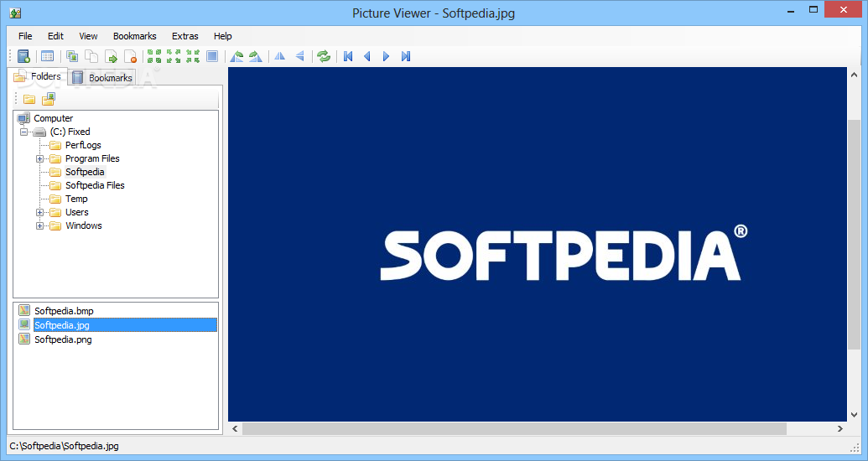Click the flip horizontal toolbar icon
Screen dimensions: 868x461
280,56
